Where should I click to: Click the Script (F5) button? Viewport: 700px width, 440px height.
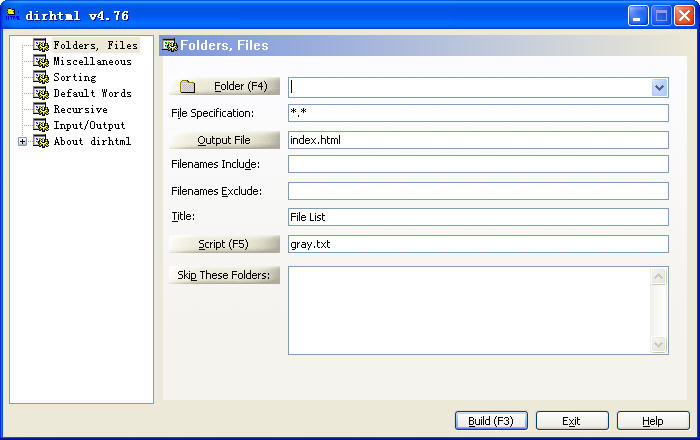tap(224, 244)
